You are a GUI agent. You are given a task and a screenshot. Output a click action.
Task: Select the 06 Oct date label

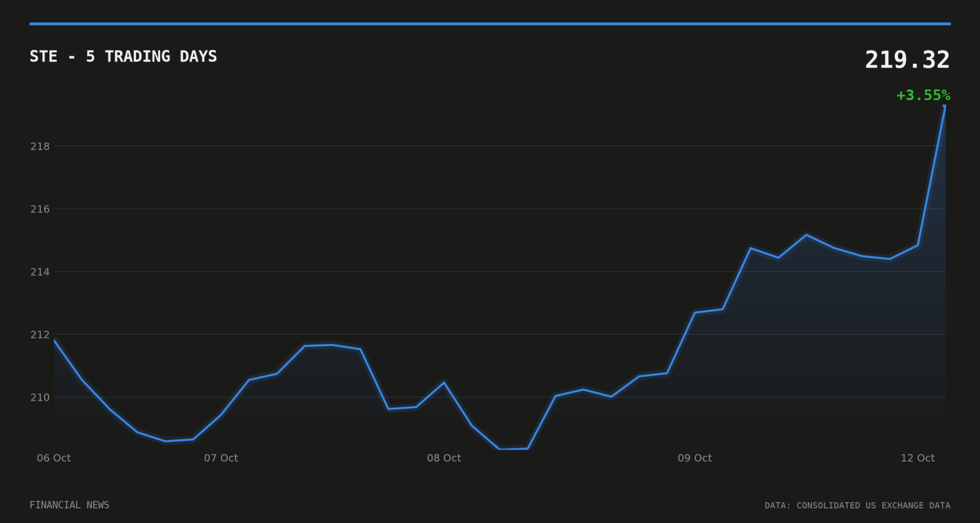point(54,458)
